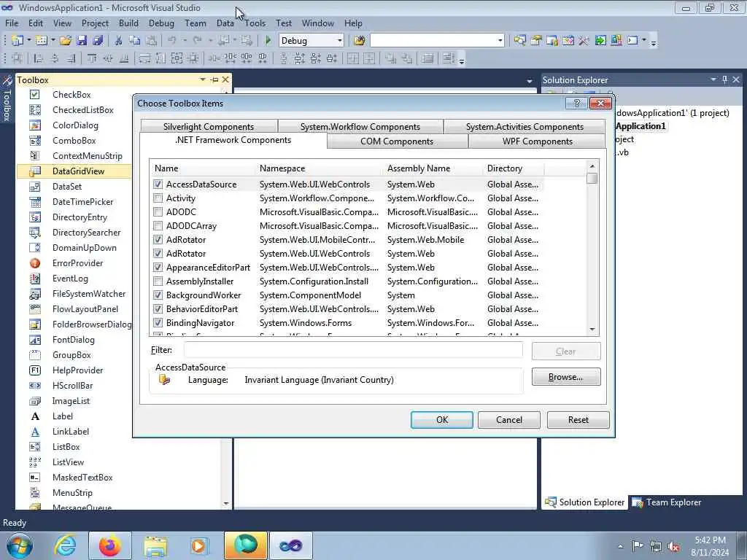Check the ADODC component checkbox
The height and width of the screenshot is (560, 747).
click(x=158, y=212)
